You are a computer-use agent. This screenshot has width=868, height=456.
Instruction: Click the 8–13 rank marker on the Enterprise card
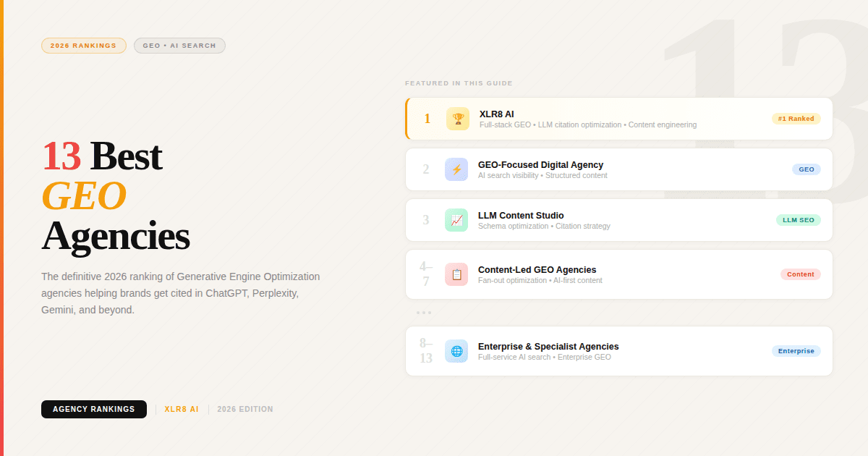coord(426,350)
